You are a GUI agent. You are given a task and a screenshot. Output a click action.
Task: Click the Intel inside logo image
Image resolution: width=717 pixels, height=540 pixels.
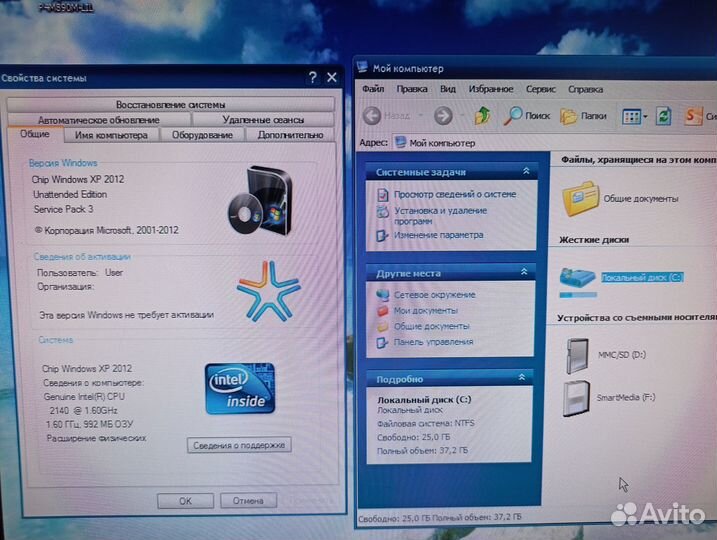tap(240, 389)
